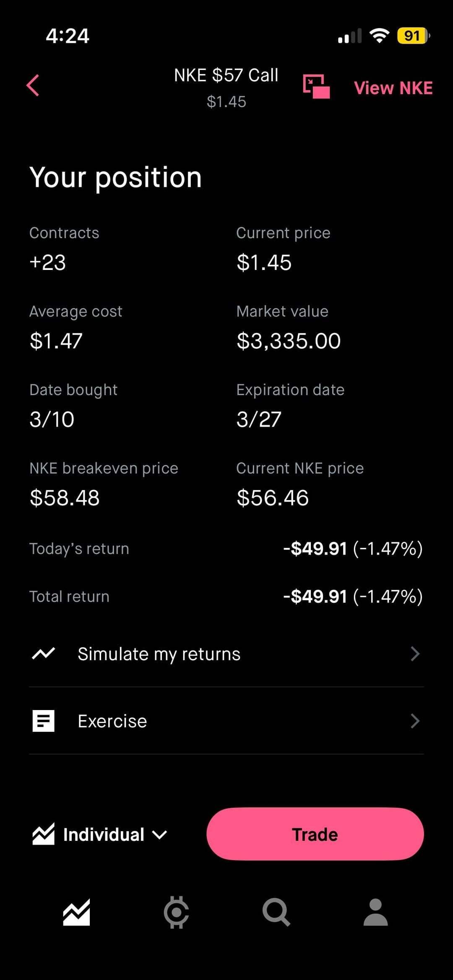Tap the battery indicator in status bar
The width and height of the screenshot is (453, 980).
point(413,36)
